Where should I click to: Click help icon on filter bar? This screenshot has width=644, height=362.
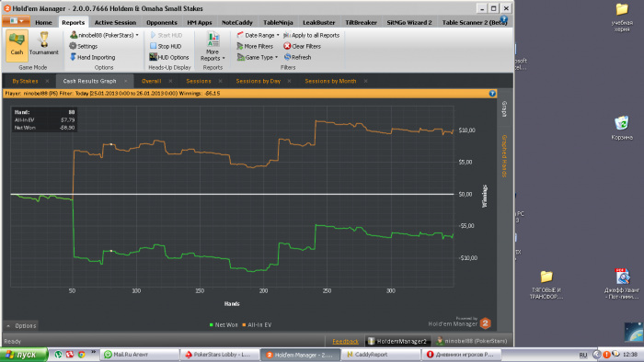tap(492, 94)
